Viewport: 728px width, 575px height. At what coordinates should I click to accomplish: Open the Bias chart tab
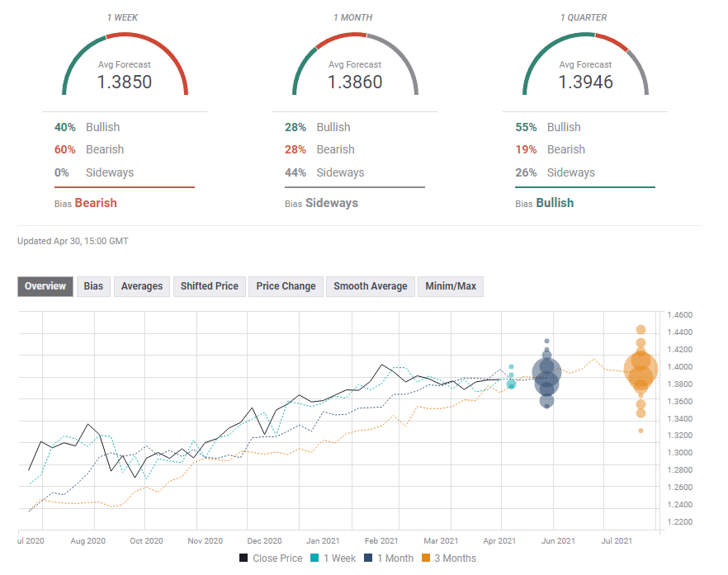pos(93,286)
